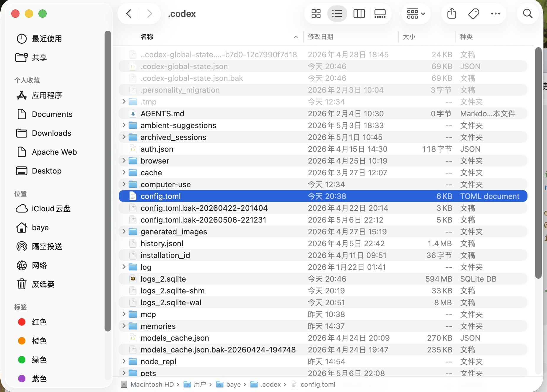Open Desktop in the sidebar
547x392 pixels.
pos(39,171)
